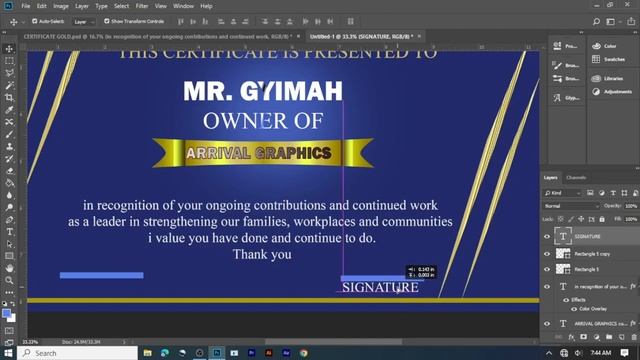Select the History Brush tool
Image resolution: width=640 pixels, height=360 pixels.
9,159
